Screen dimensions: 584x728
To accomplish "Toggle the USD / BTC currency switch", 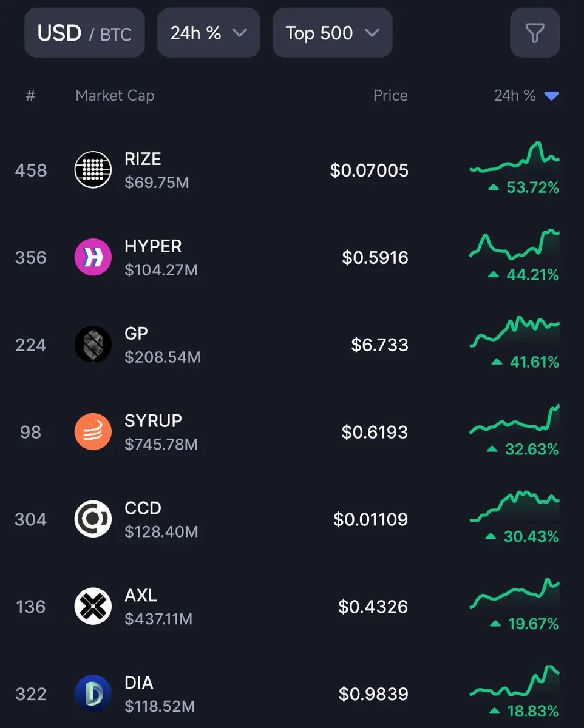I will click(84, 33).
